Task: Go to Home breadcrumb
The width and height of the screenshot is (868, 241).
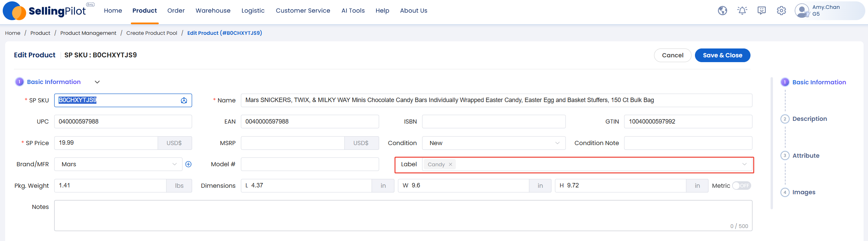Action: point(13,33)
